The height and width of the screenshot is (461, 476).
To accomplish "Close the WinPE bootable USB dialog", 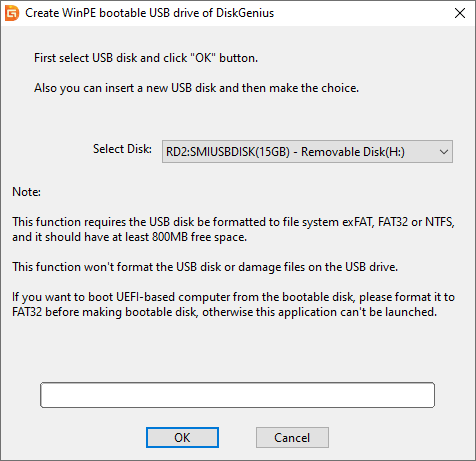I will tap(460, 13).
